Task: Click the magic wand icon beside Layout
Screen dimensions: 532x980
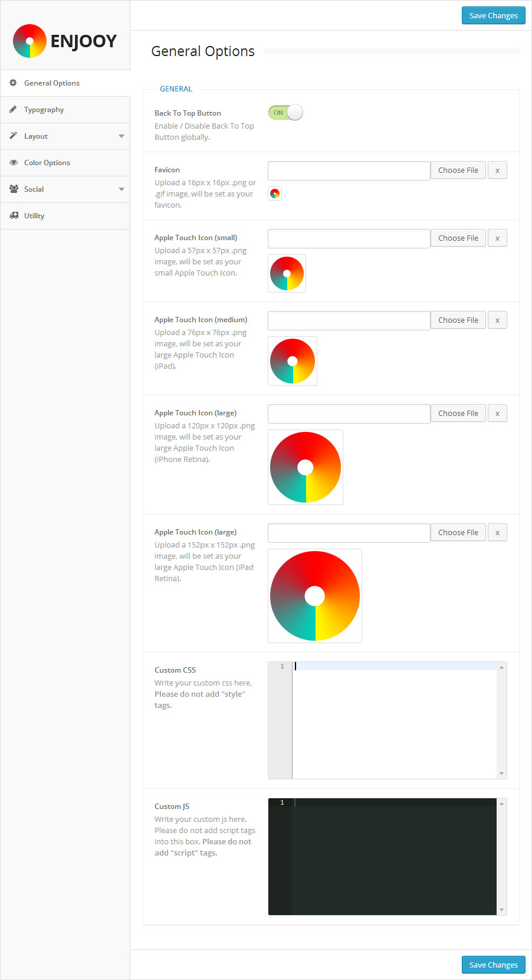Action: [13, 136]
